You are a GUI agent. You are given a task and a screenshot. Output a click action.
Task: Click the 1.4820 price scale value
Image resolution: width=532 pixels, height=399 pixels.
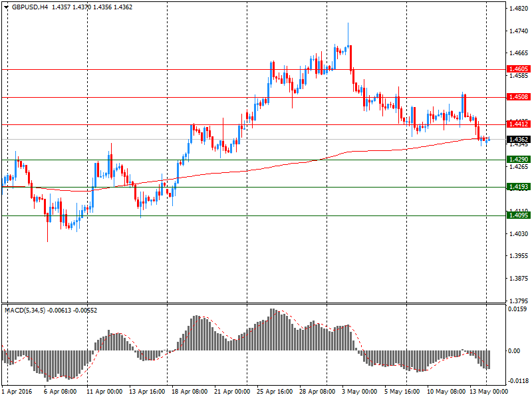519,9
